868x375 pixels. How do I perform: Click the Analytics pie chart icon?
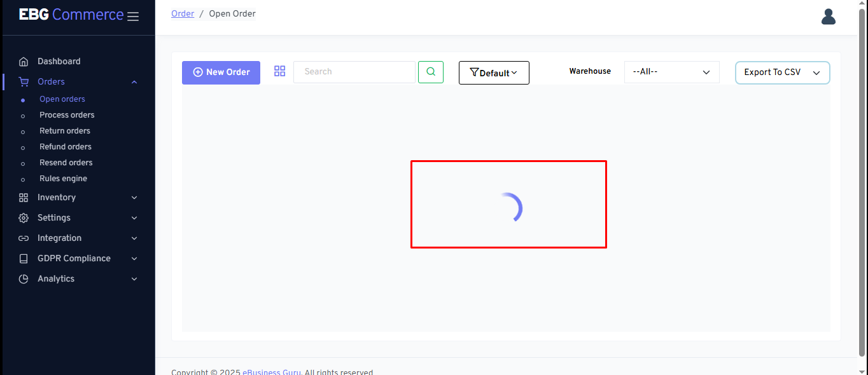(24, 279)
